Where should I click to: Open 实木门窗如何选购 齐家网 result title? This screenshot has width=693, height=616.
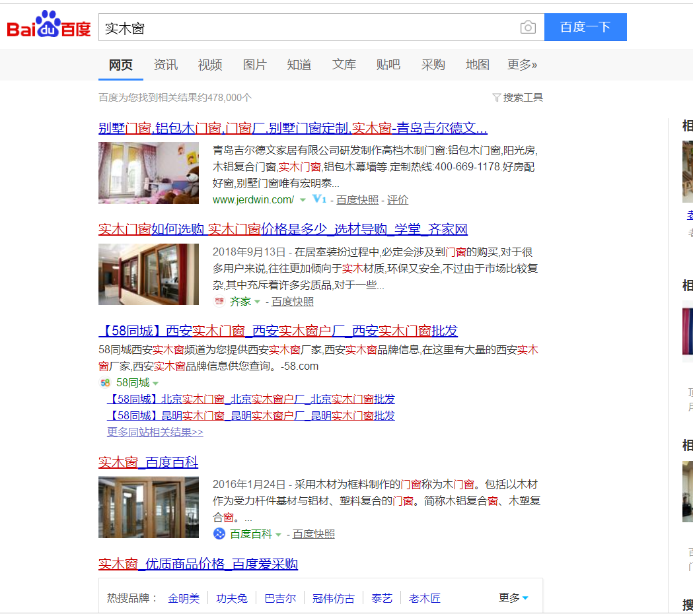click(x=283, y=230)
